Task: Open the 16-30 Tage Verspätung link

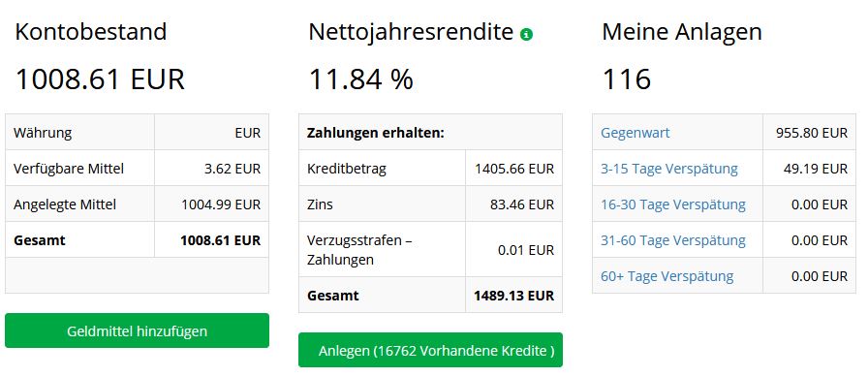Action: point(673,204)
